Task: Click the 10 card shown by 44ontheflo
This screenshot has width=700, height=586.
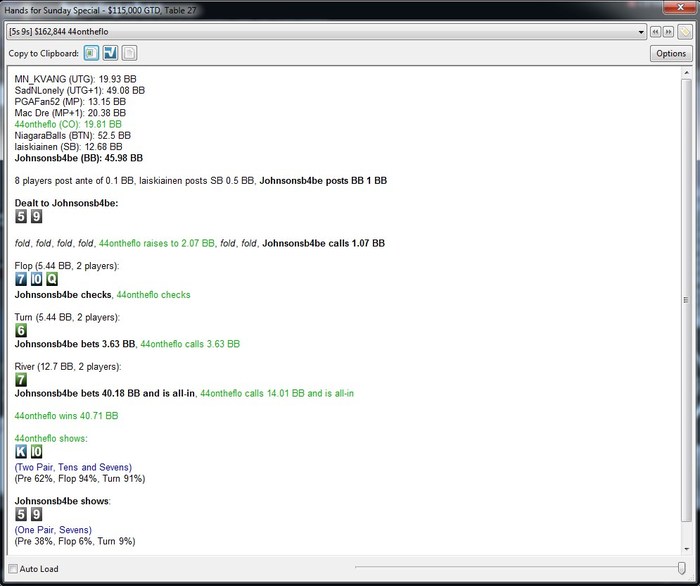Action: tap(37, 452)
